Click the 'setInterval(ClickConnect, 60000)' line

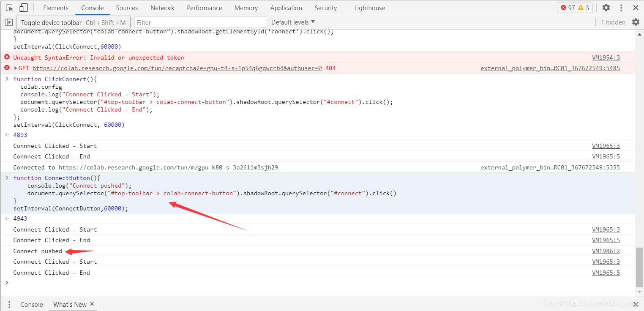[69, 125]
